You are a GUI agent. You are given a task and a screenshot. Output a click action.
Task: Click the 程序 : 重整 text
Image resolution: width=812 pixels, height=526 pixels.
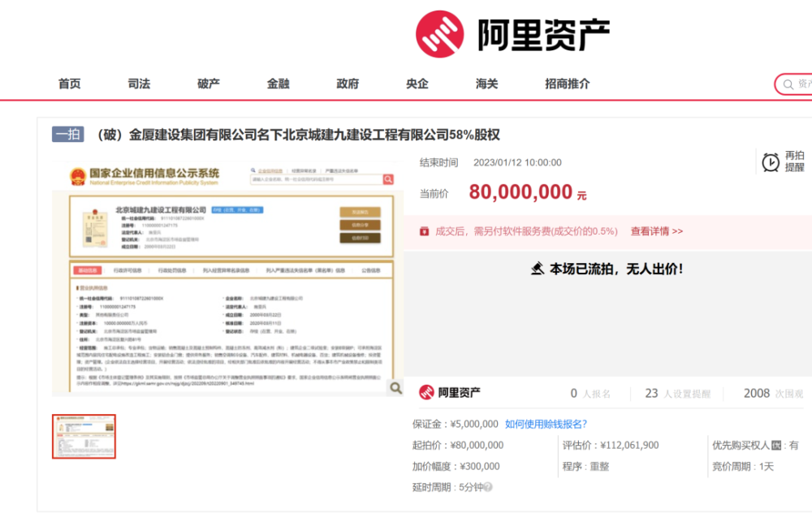[x=585, y=467]
